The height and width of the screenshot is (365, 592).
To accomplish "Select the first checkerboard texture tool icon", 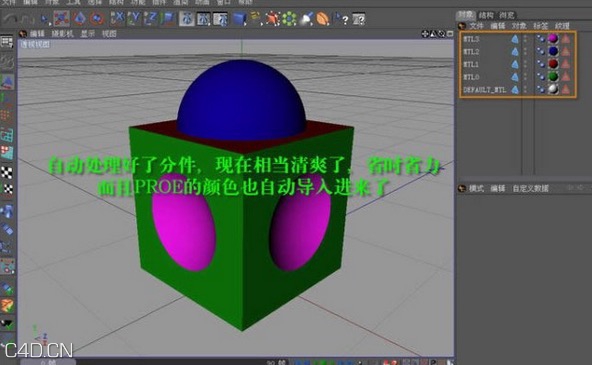I will pos(7,172).
